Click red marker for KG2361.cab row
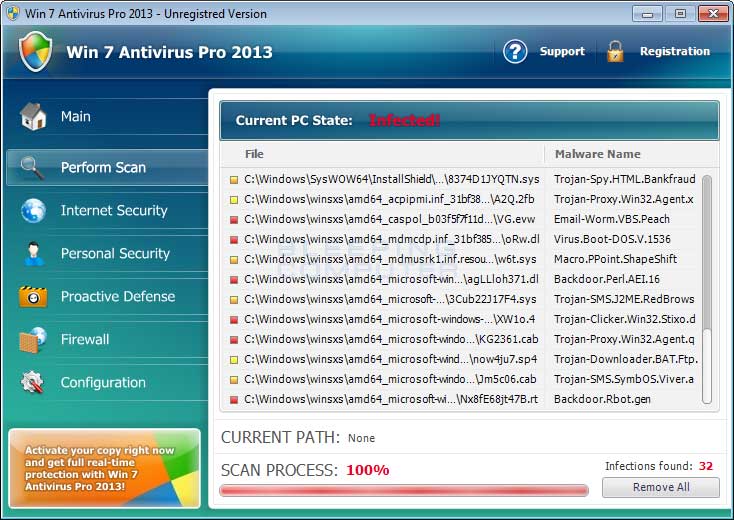734x520 pixels. [x=234, y=340]
